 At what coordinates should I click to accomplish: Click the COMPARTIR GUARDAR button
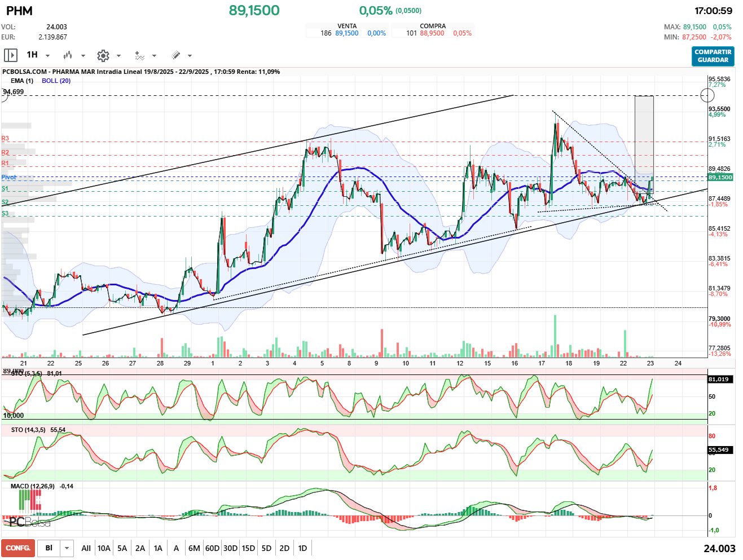713,56
